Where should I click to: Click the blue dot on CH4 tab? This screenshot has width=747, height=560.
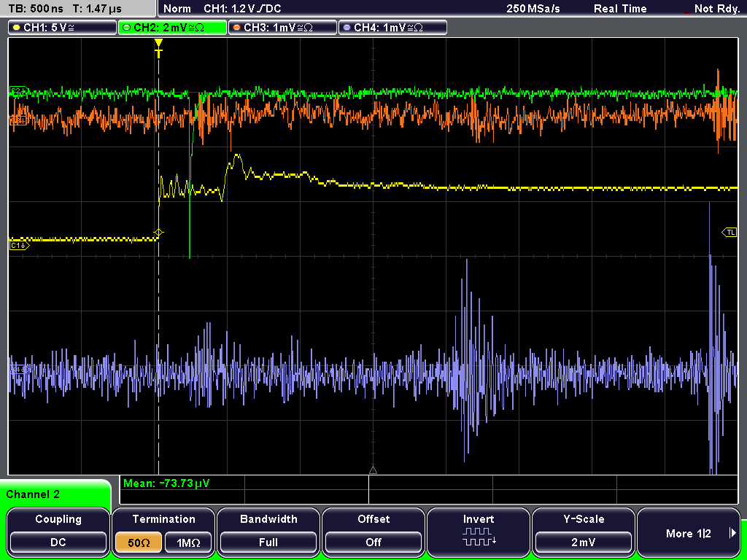click(x=347, y=28)
